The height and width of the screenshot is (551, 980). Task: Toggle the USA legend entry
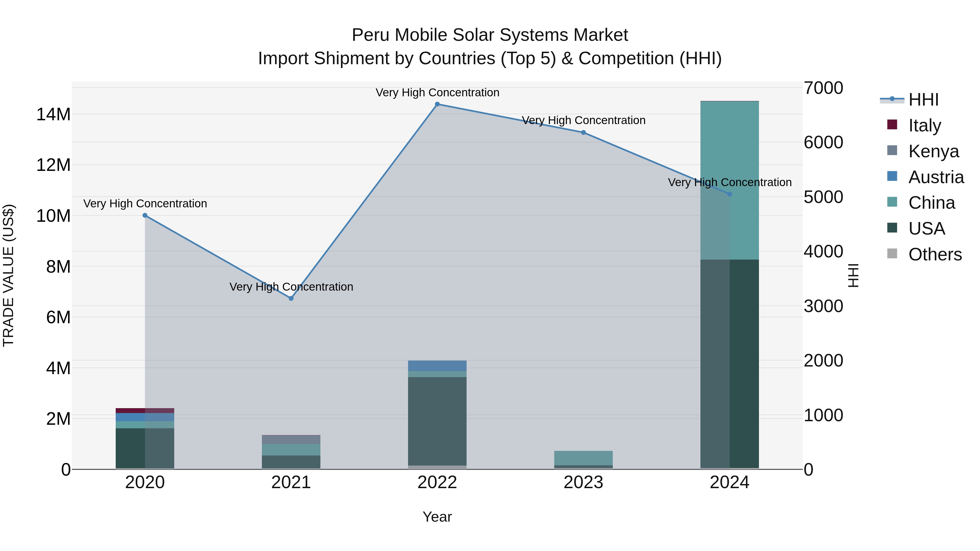coord(916,229)
